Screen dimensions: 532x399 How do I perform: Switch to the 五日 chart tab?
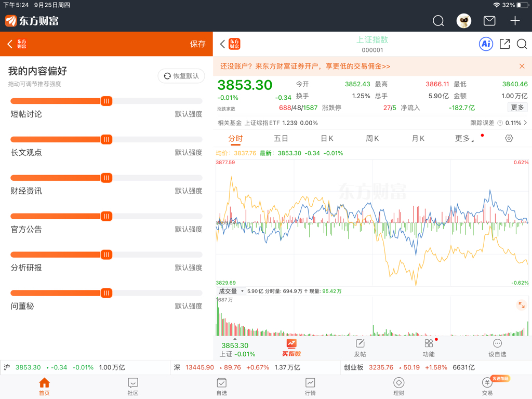[281, 138]
